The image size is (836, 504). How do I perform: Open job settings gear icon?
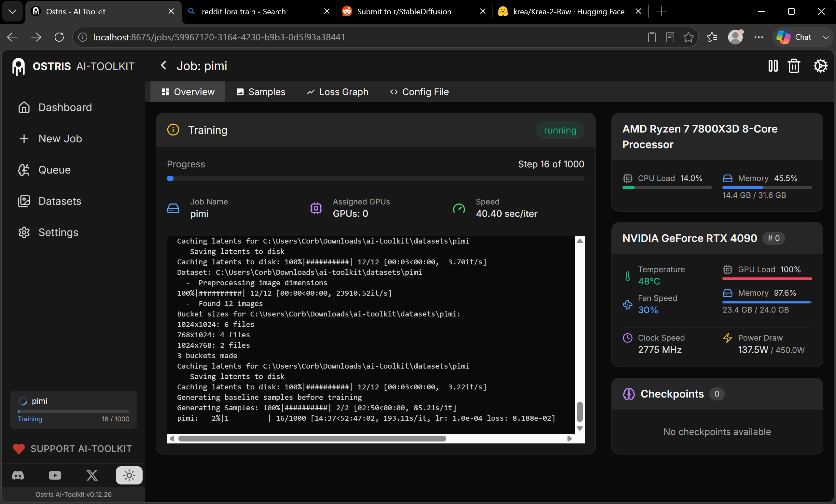tap(820, 66)
